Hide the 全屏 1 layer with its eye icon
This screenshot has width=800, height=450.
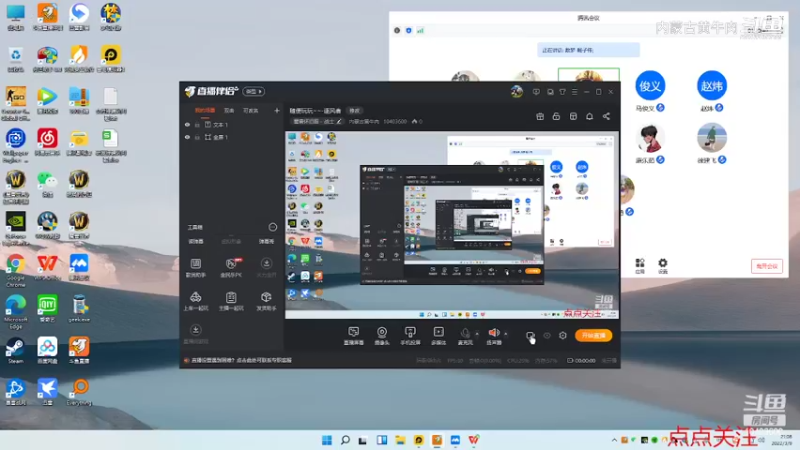(x=187, y=137)
